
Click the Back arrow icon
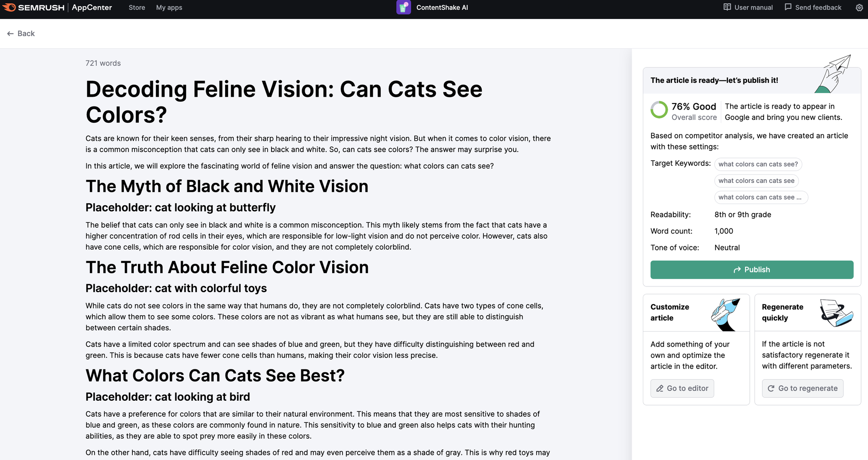pyautogui.click(x=10, y=34)
